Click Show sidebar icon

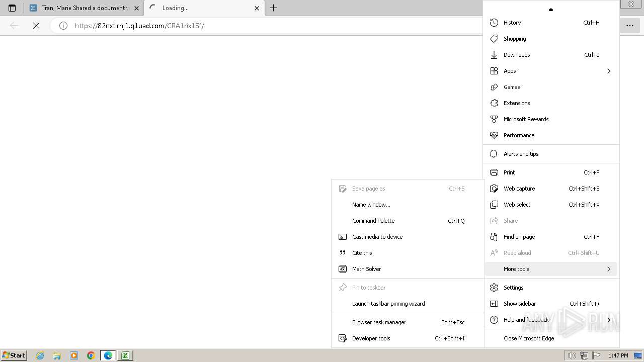(494, 304)
